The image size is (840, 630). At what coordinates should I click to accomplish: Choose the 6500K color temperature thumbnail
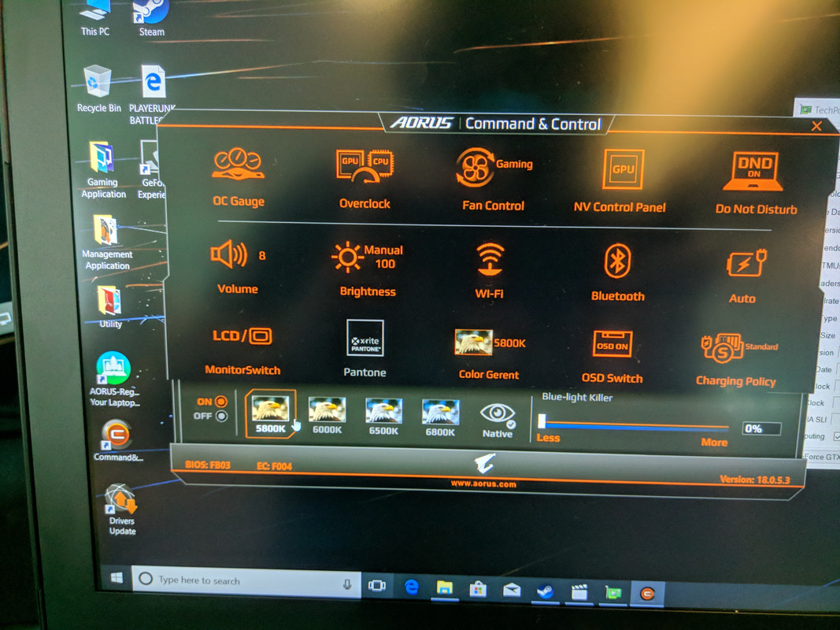pos(383,417)
